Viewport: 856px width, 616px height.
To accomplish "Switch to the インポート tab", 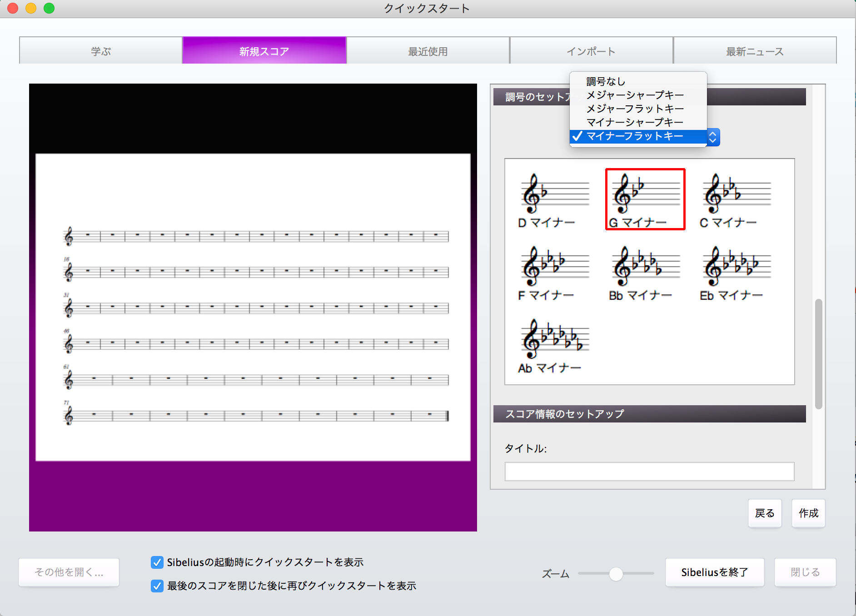I will [591, 50].
